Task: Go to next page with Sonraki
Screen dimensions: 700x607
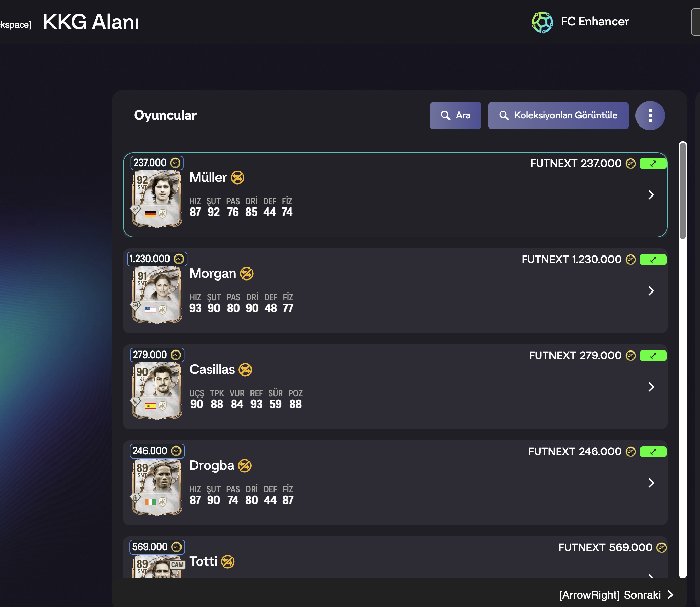Action: [x=616, y=595]
